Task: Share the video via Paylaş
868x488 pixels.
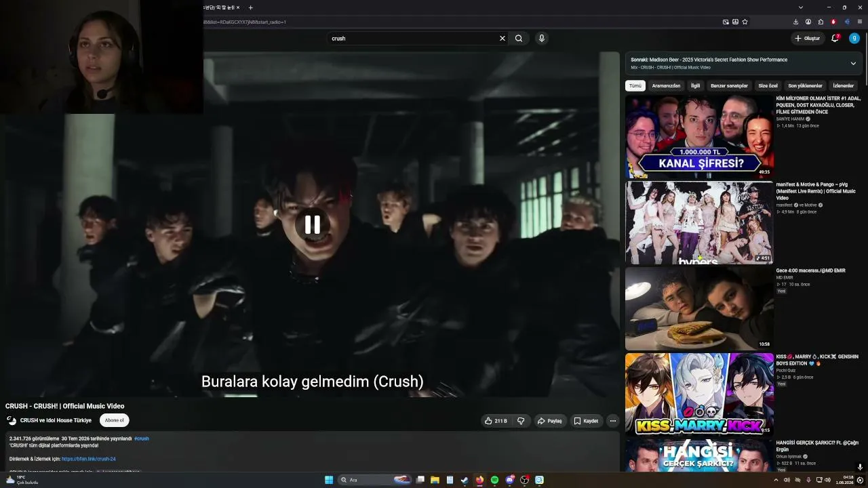Action: click(x=549, y=421)
